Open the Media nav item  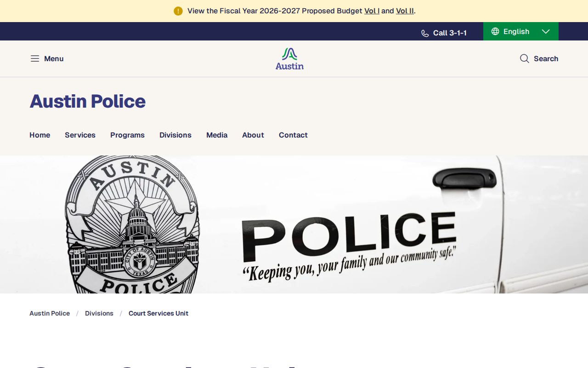click(x=217, y=135)
